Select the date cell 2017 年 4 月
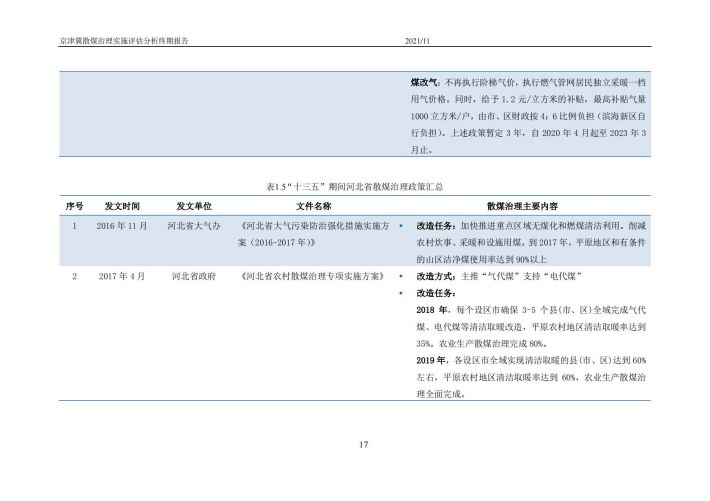The image size is (710, 501). [122, 276]
